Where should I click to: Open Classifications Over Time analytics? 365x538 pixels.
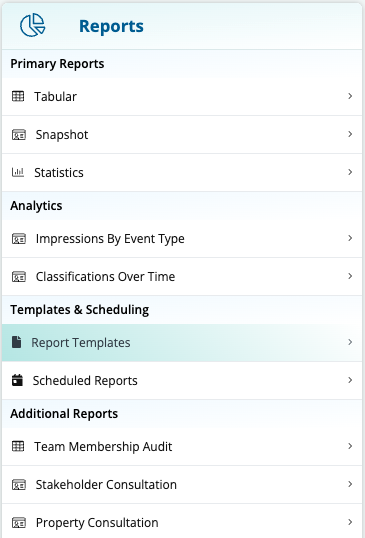tap(182, 277)
